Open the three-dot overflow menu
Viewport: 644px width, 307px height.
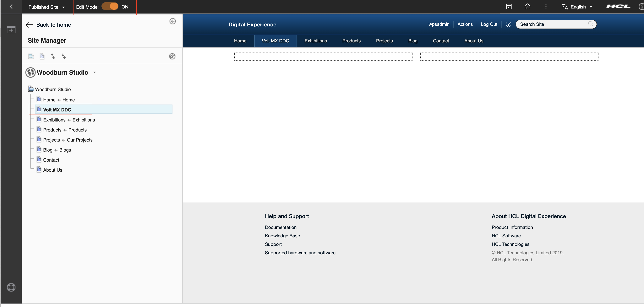pos(546,7)
